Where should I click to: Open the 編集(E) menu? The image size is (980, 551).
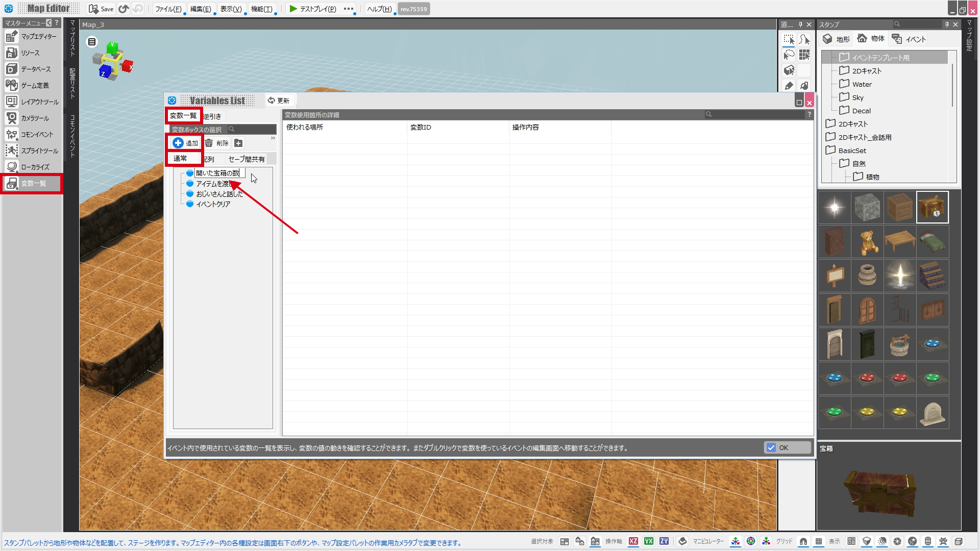pos(201,9)
